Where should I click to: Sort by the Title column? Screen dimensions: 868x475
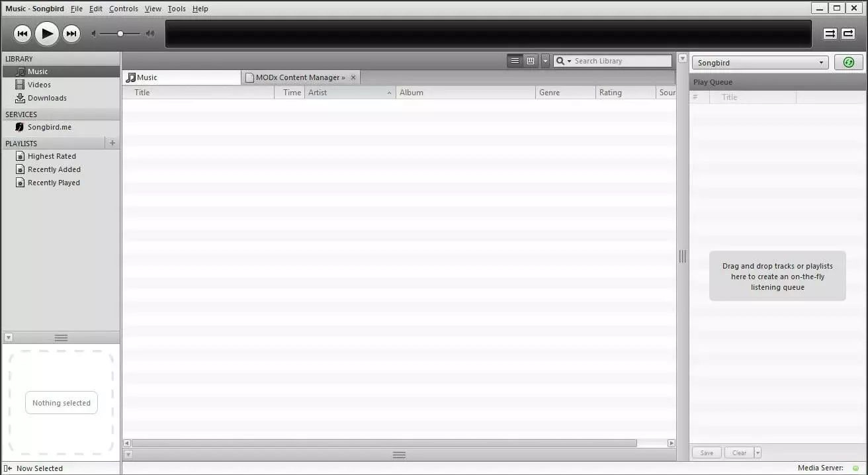coord(198,93)
